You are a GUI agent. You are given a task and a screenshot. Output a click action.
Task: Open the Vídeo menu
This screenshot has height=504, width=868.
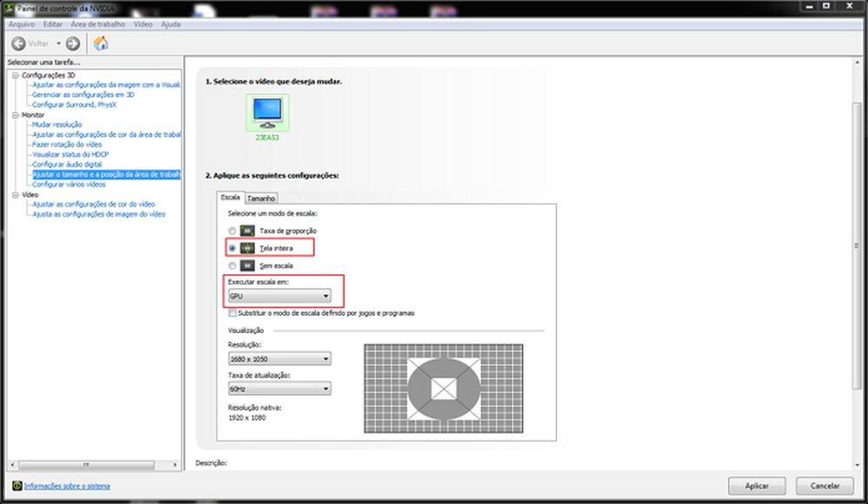[143, 24]
